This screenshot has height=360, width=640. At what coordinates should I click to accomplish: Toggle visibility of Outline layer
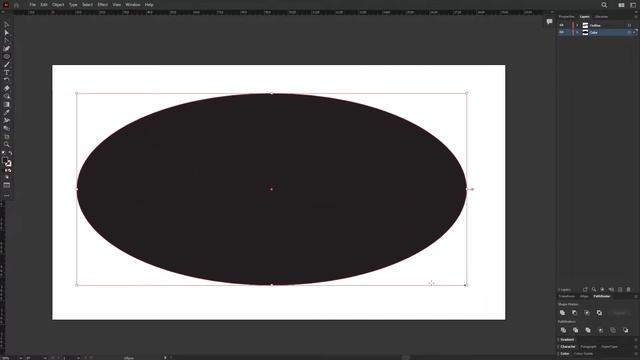[562, 25]
